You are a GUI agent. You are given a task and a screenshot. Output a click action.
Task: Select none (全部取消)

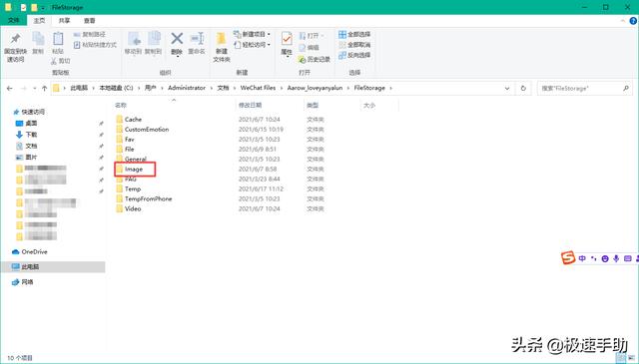(354, 45)
